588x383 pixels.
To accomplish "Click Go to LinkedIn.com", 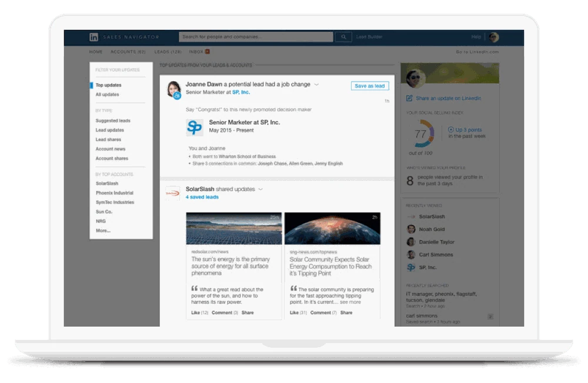I will click(477, 52).
